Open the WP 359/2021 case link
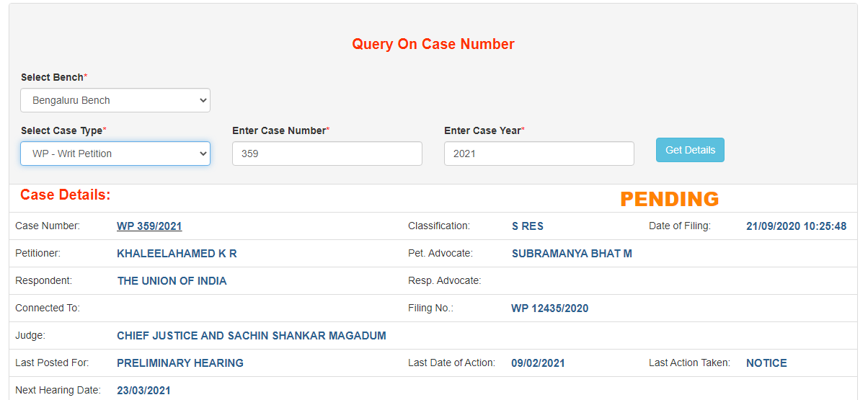This screenshot has height=400, width=868. 149,226
